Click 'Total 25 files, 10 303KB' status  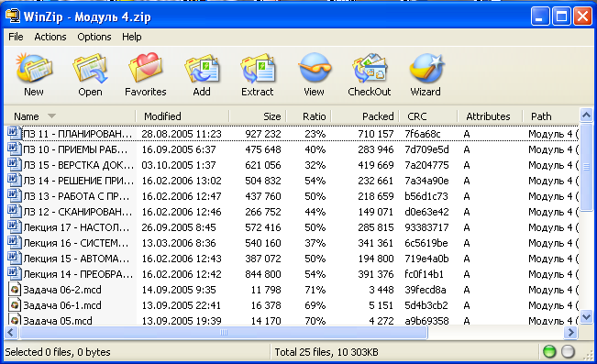tap(326, 352)
